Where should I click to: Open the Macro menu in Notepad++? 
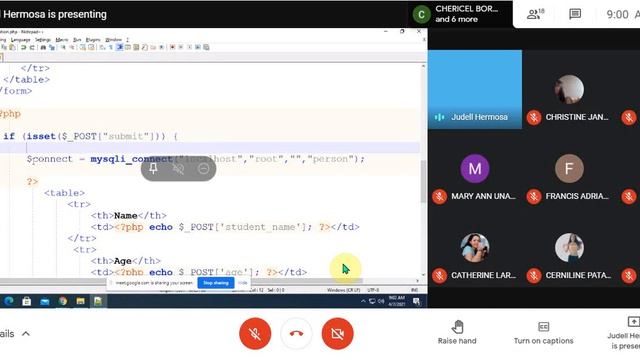62,40
